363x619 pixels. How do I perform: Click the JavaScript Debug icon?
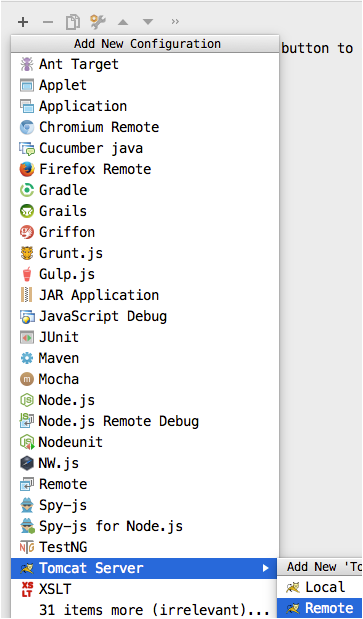tap(27, 316)
